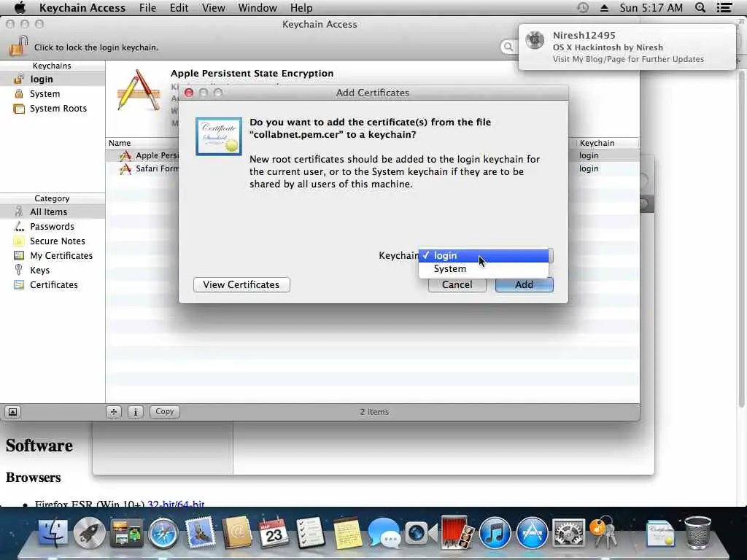Open Reminders from the Dock
The image size is (747, 560).
[310, 532]
